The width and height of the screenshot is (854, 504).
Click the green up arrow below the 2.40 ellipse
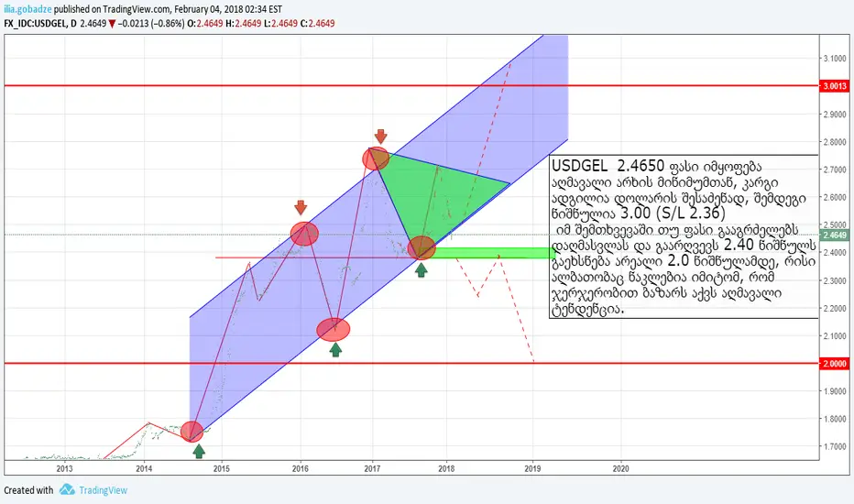[421, 269]
